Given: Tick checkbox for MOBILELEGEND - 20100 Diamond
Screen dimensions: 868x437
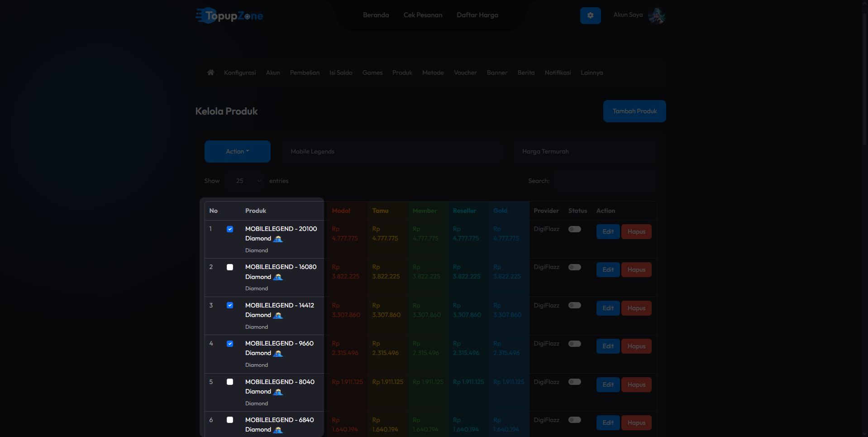Looking at the screenshot, I should (230, 229).
